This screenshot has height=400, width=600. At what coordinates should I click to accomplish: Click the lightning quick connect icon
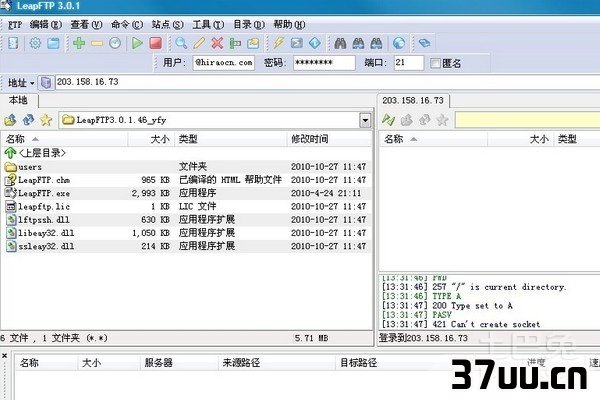(x=278, y=43)
